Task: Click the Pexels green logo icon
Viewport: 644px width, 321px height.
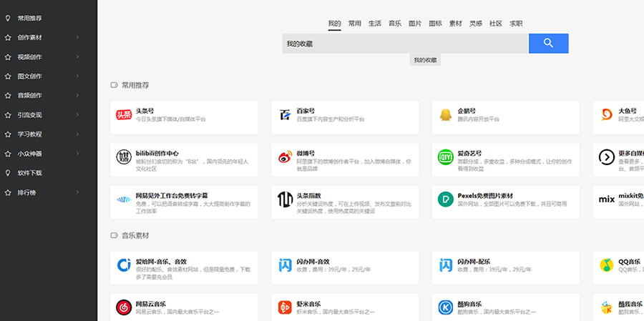Action: (x=445, y=199)
